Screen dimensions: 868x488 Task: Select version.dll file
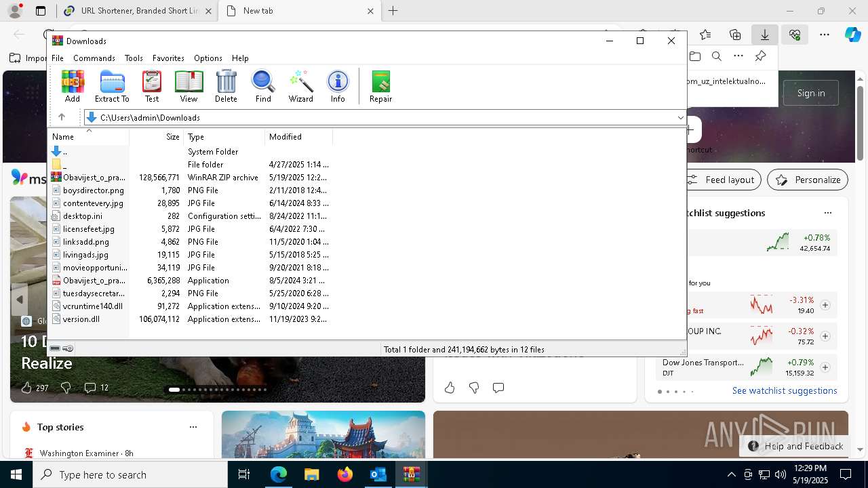191,319
